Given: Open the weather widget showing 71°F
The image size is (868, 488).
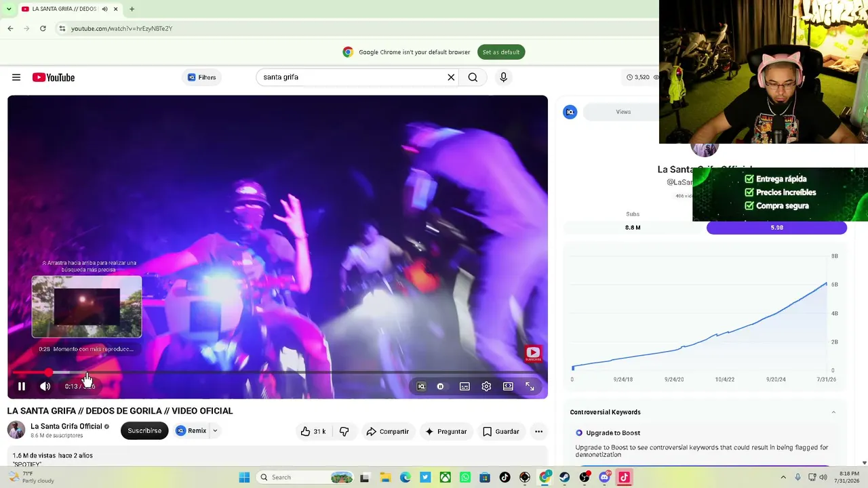Looking at the screenshot, I should (31, 477).
